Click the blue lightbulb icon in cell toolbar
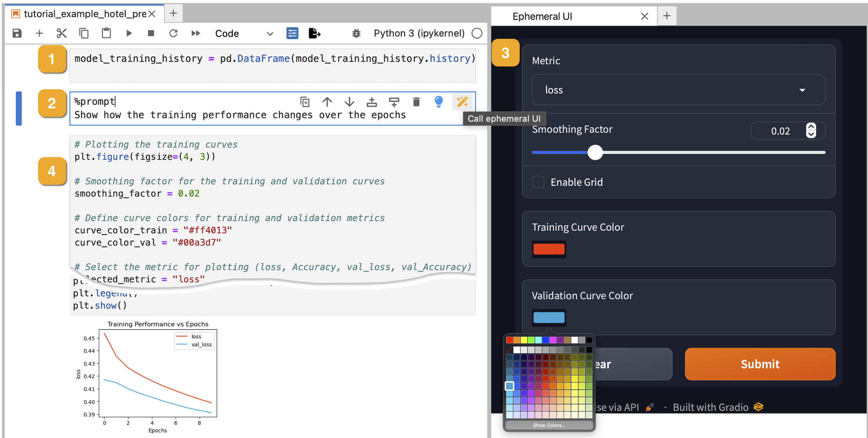The width and height of the screenshot is (868, 438). 439,102
